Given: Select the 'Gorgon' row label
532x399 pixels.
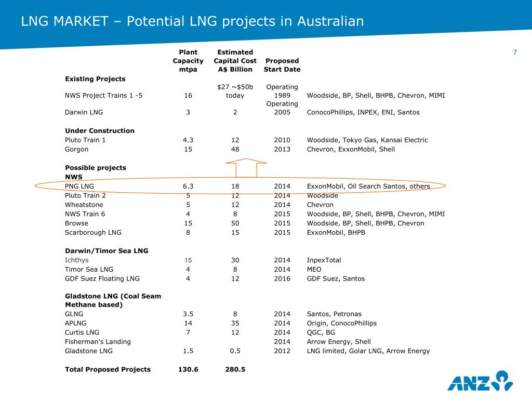Looking at the screenshot, I should coord(76,149).
